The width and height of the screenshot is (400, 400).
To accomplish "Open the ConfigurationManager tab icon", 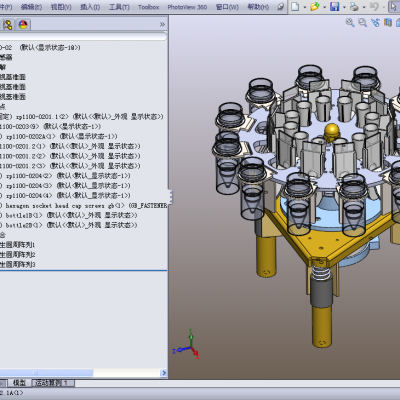I will pyautogui.click(x=7, y=24).
